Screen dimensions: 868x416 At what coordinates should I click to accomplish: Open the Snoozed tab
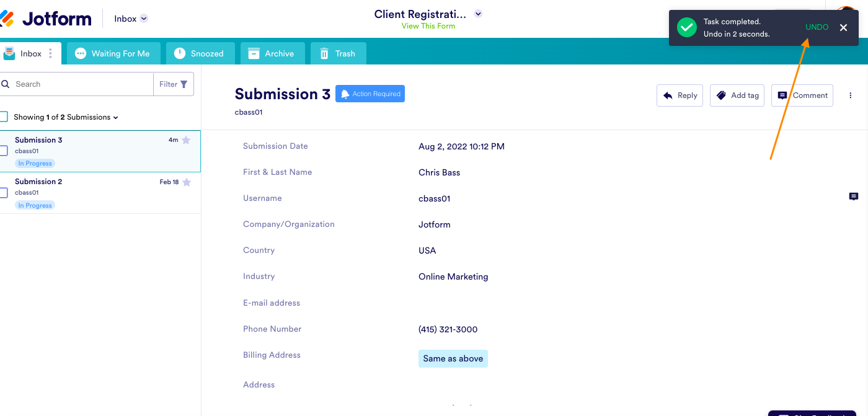[x=199, y=54]
